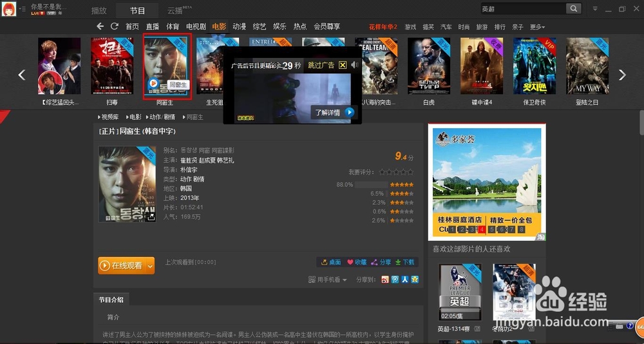Rate the movie using 我要评分 stars

[x=396, y=172]
